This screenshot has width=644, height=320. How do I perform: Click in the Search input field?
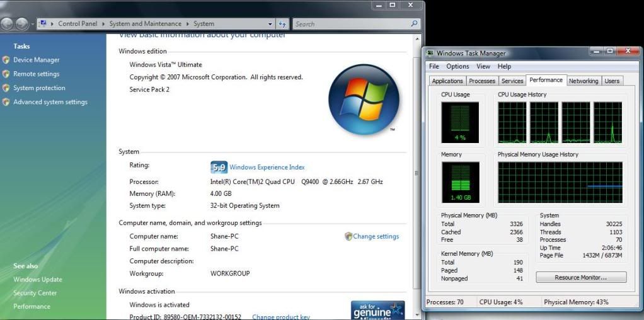(x=351, y=24)
